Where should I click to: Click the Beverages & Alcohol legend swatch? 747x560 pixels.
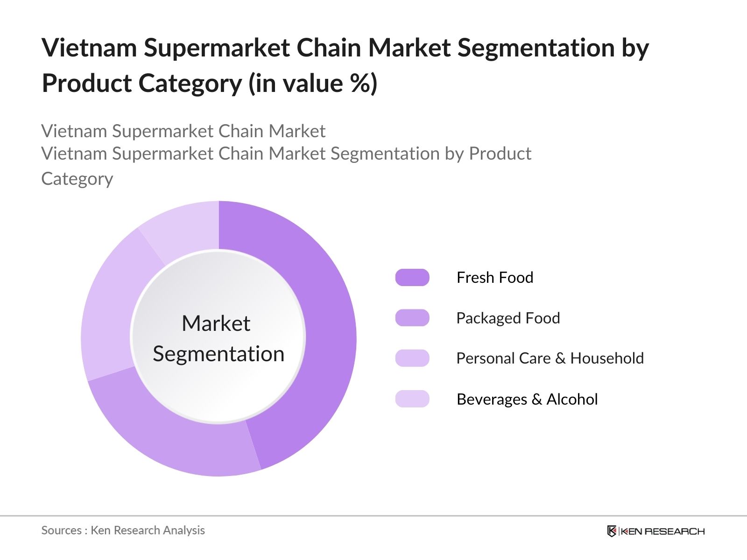tap(412, 399)
